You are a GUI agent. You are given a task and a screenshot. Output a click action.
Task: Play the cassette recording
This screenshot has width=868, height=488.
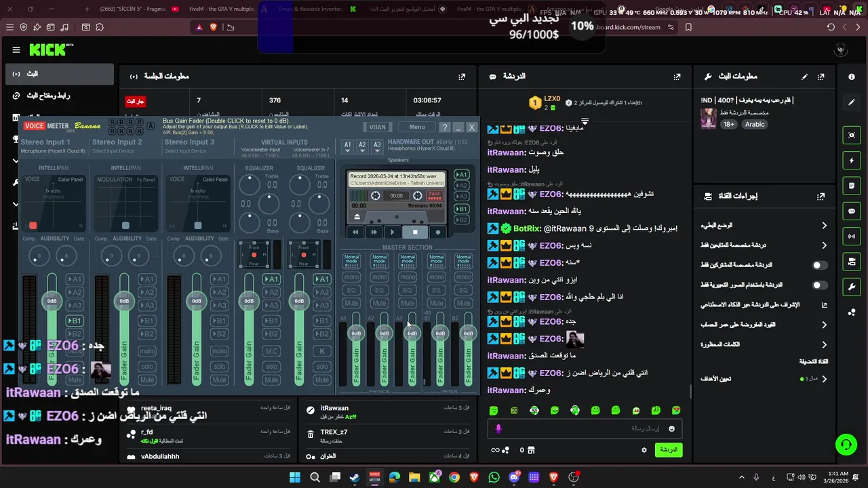point(393,232)
